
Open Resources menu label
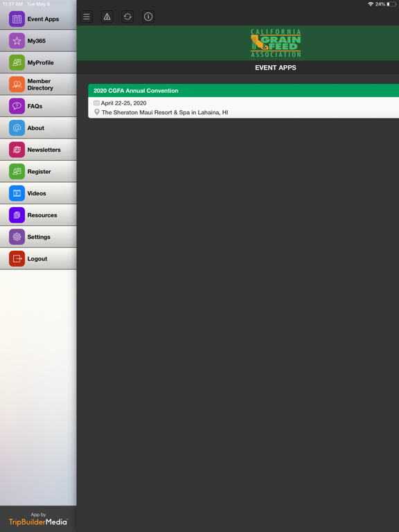point(42,215)
